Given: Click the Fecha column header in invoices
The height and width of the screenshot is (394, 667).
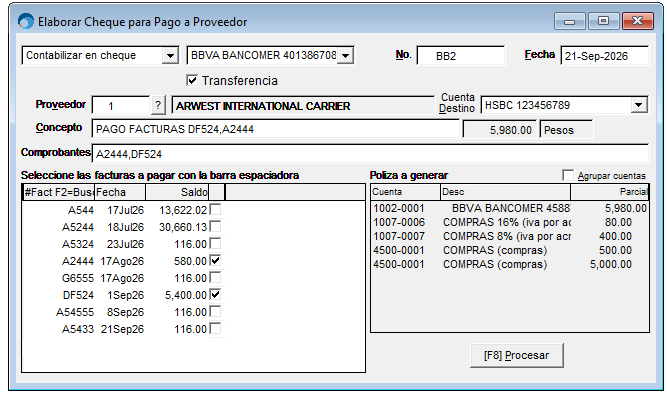Looking at the screenshot, I should [120, 192].
